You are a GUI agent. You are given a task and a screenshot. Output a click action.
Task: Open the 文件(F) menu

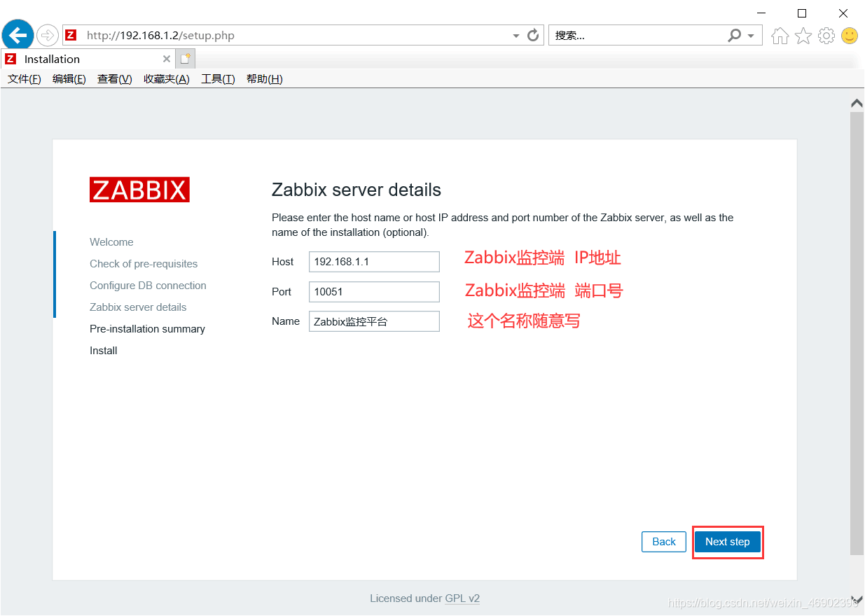25,79
